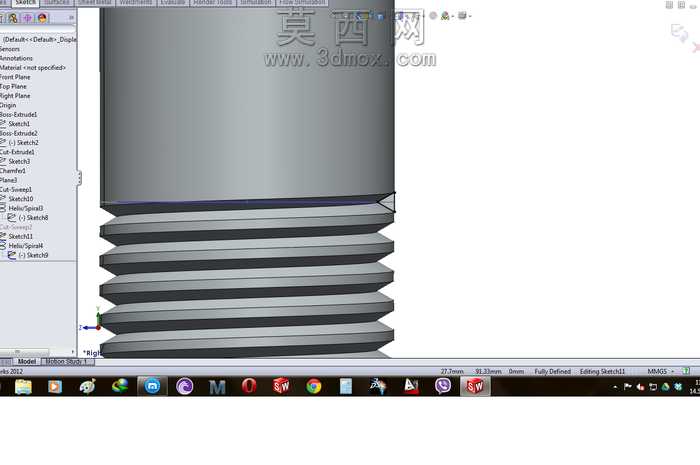The height and width of the screenshot is (465, 700).
Task: Open the Notepad document taskbar icon
Action: pyautogui.click(x=346, y=386)
